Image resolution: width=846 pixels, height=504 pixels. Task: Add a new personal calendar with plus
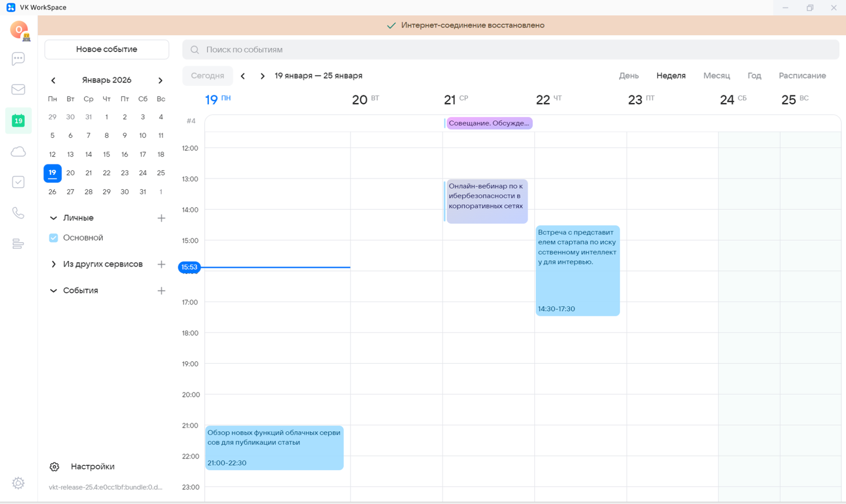point(161,218)
